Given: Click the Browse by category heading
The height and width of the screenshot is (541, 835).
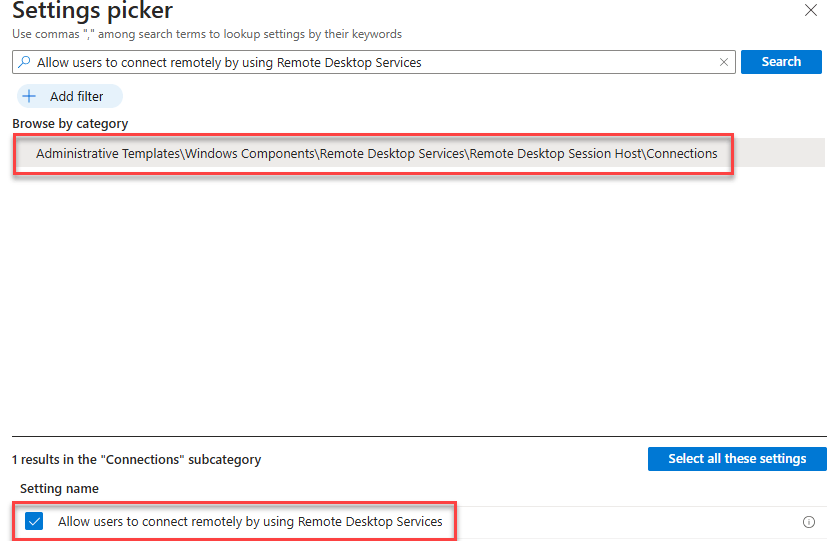Looking at the screenshot, I should click(x=70, y=124).
